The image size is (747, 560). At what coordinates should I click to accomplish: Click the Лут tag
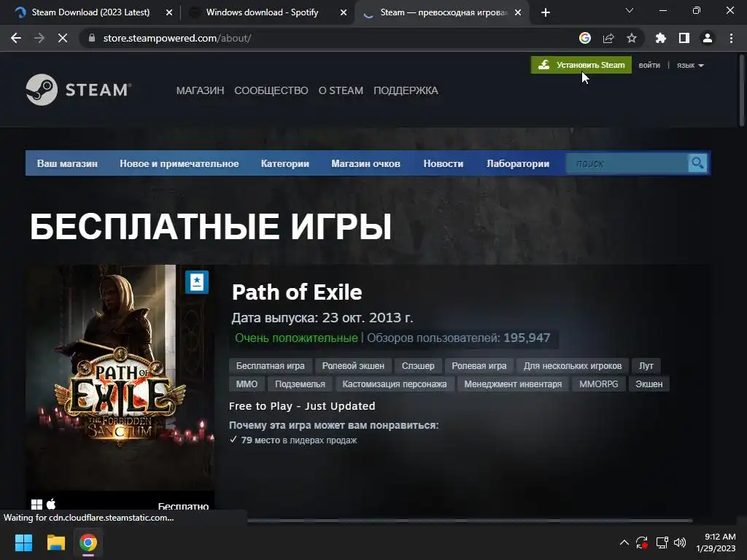(646, 366)
